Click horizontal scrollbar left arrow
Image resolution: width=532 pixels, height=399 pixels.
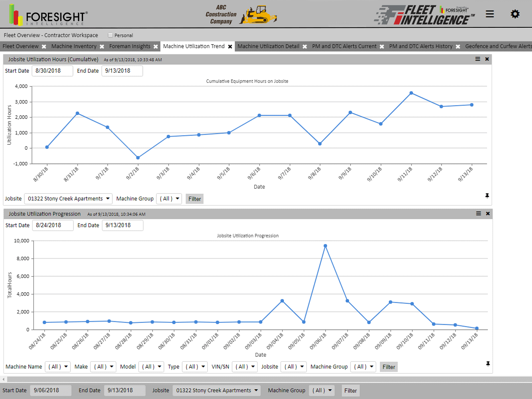(4, 379)
